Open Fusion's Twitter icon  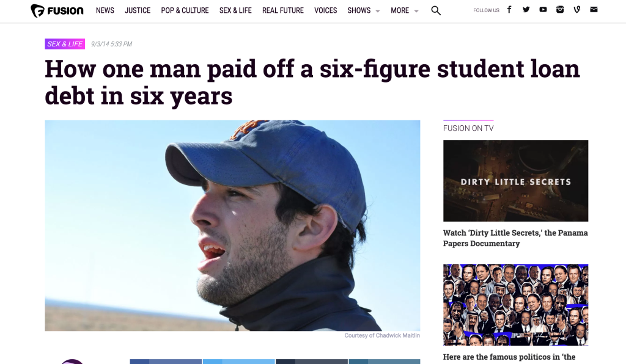click(526, 10)
